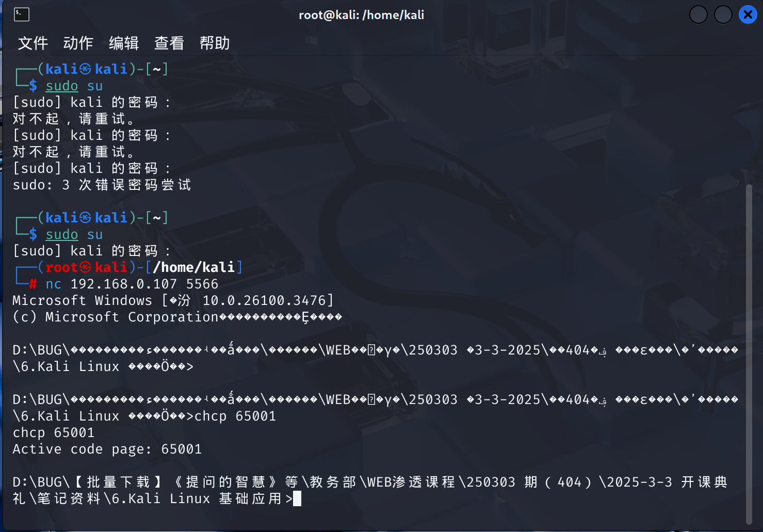Viewport: 763px width, 532px height.
Task: Click the block cursor at the final prompt
Action: (297, 498)
